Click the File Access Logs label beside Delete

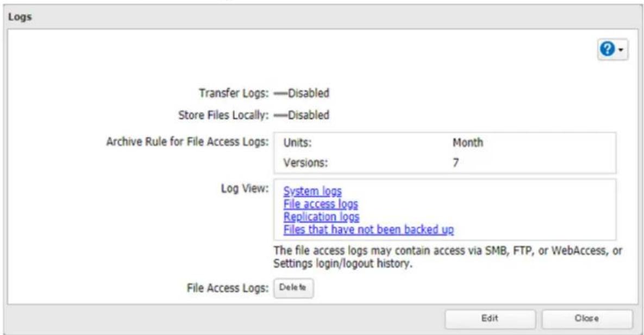[x=228, y=288]
